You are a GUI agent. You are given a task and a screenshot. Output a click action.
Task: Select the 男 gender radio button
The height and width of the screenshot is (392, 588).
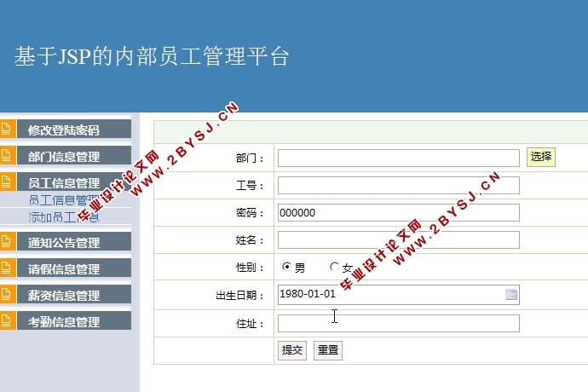point(286,267)
